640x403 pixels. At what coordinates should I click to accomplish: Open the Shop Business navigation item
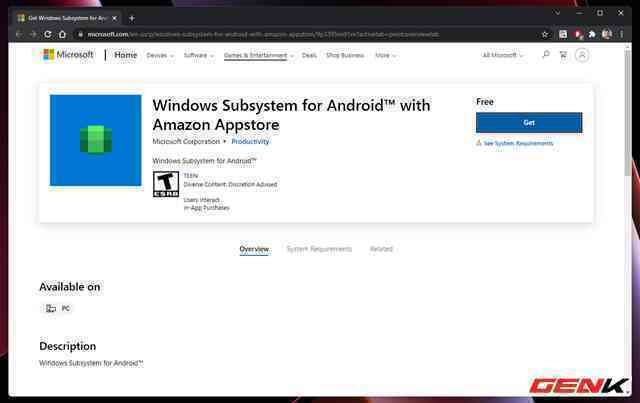coord(345,55)
